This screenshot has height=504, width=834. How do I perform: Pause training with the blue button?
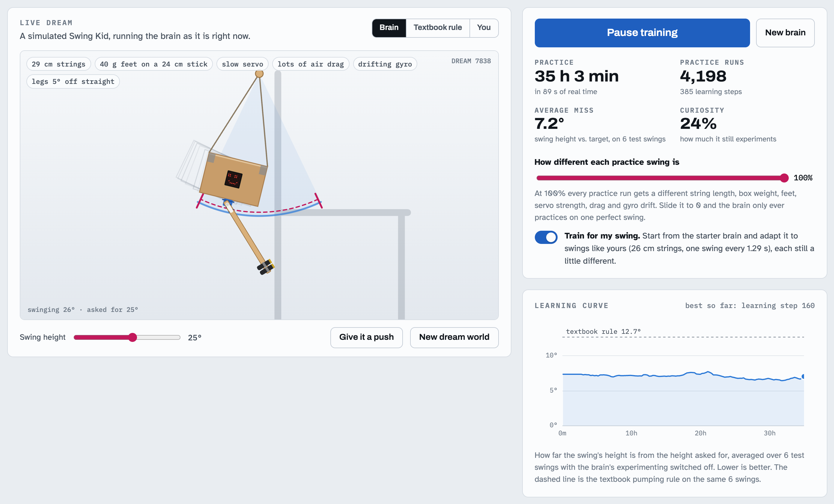[x=642, y=33]
